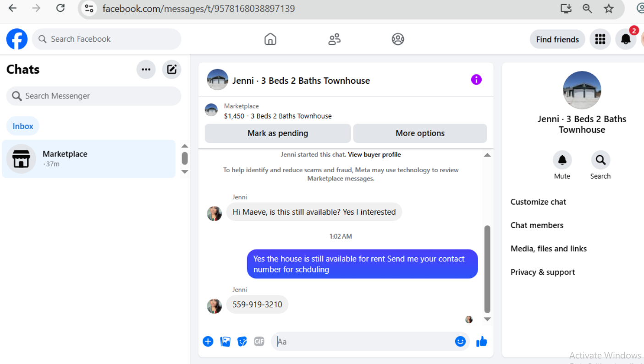644x364 pixels.
Task: Open the Groups icon in top navigation
Action: [x=398, y=39]
